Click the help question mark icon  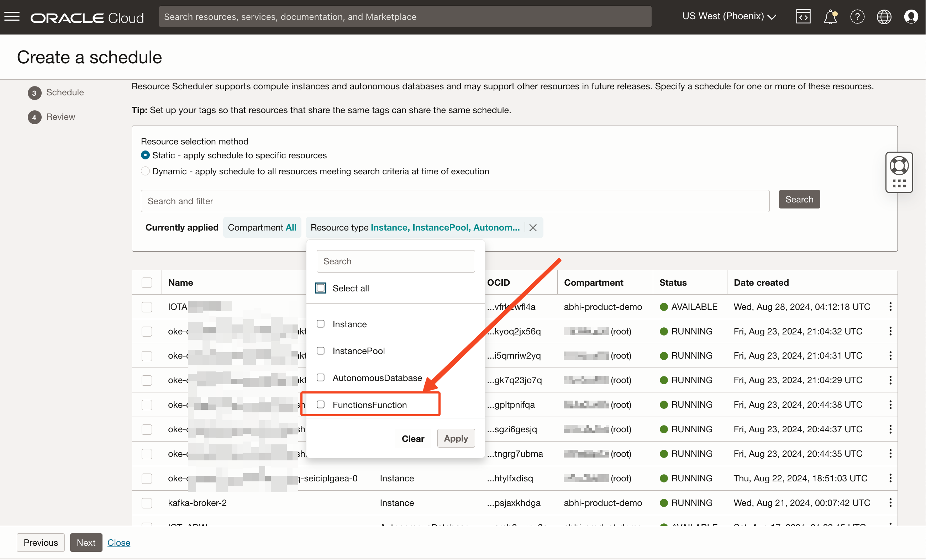coord(857,17)
